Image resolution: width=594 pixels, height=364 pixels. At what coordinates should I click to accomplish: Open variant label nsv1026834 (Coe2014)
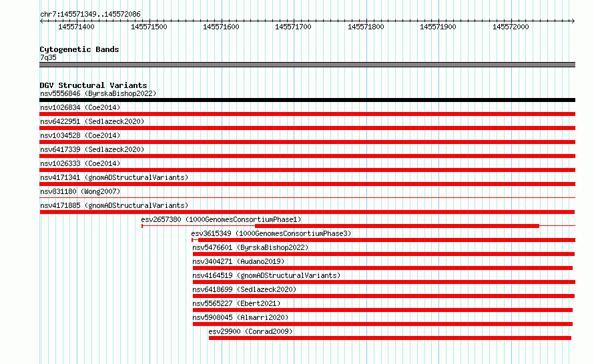(x=80, y=107)
